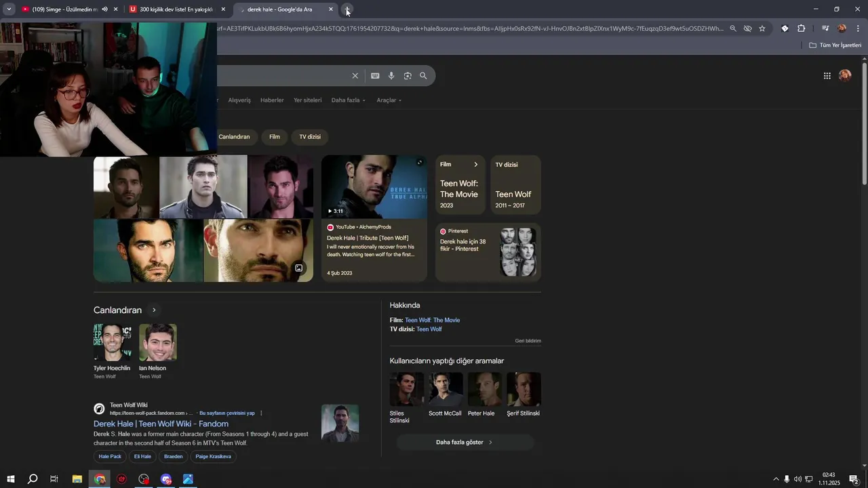Open Google account avatar on the page
This screenshot has height=488, width=868.
(845, 75)
